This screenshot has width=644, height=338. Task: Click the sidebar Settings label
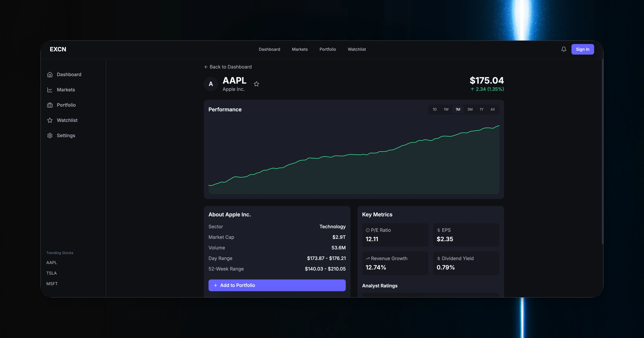(66, 136)
